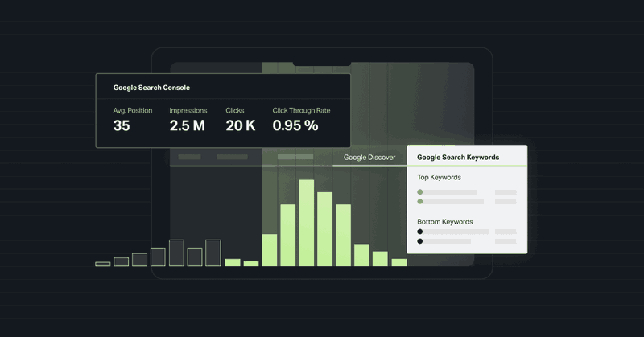Viewport: 644px width, 337px height.
Task: Select the Bottom Keywords heading
Action: coord(445,222)
